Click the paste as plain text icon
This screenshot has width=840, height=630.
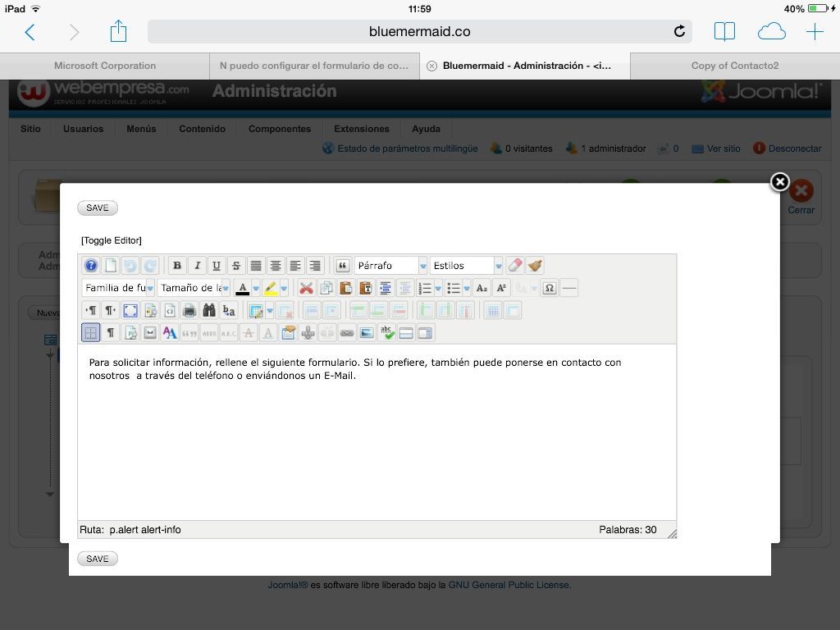pos(365,288)
